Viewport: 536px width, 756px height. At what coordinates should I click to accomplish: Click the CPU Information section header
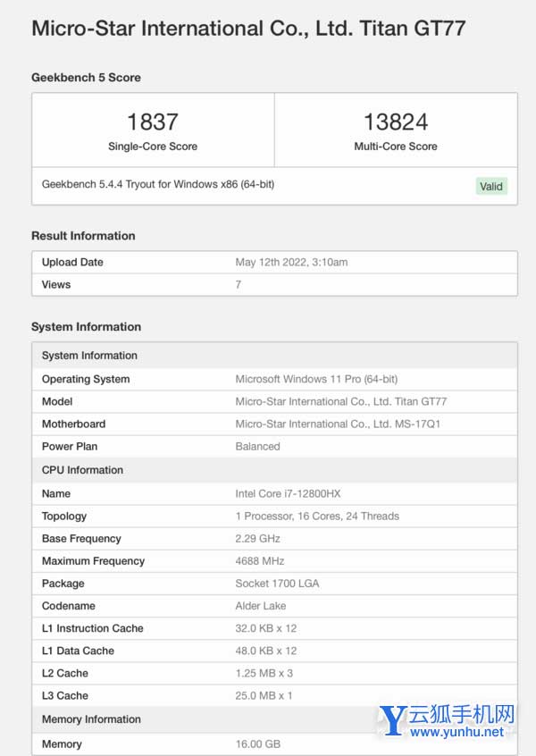82,470
